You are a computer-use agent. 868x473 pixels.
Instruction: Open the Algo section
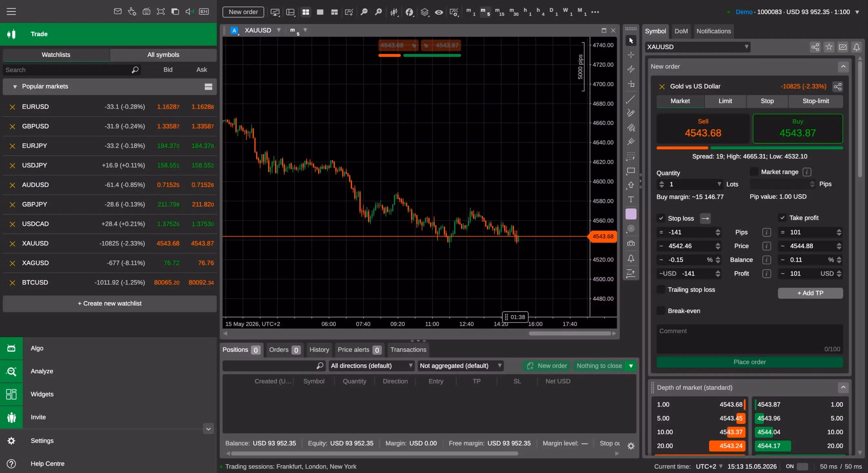(108, 348)
